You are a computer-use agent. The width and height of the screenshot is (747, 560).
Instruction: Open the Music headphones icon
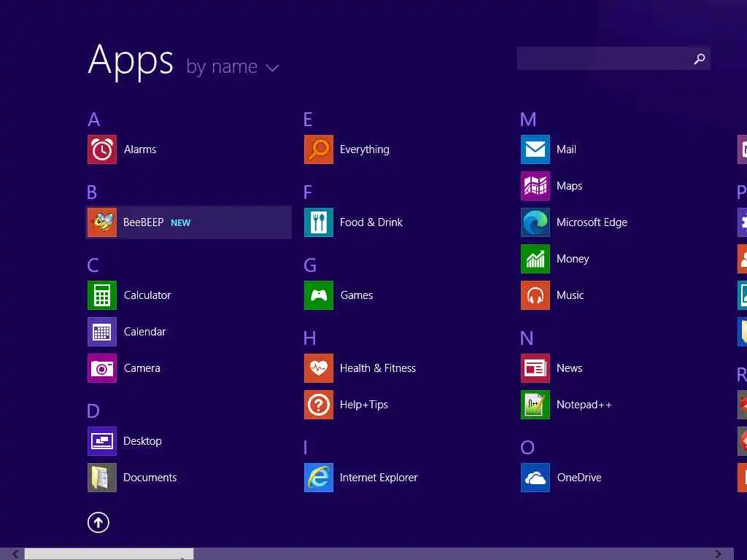click(535, 295)
